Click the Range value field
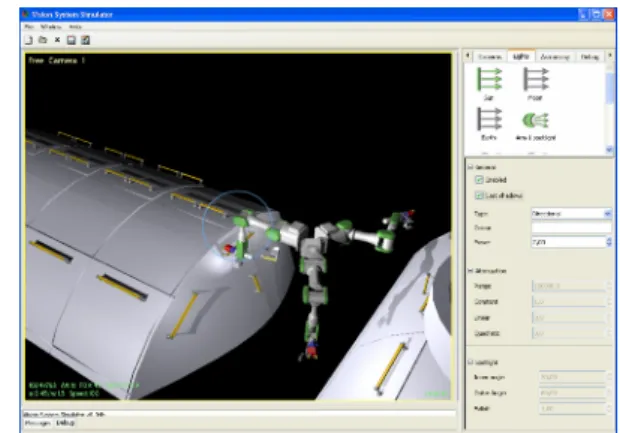 tap(569, 286)
